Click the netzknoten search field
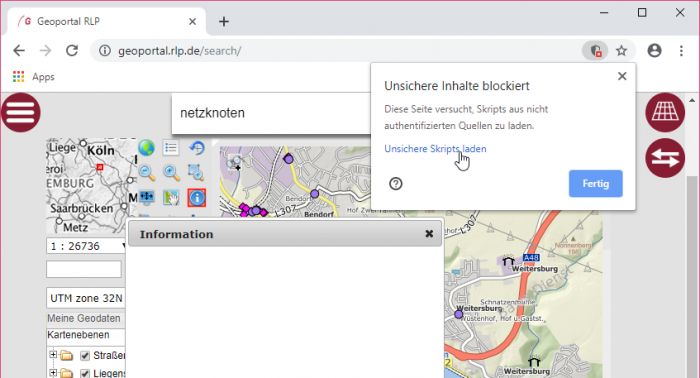 click(271, 113)
